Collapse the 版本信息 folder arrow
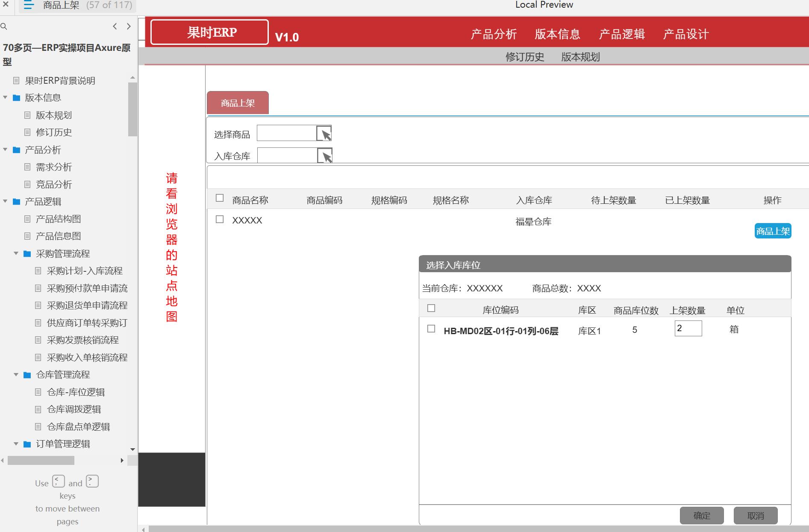The height and width of the screenshot is (532, 809). 5,97
